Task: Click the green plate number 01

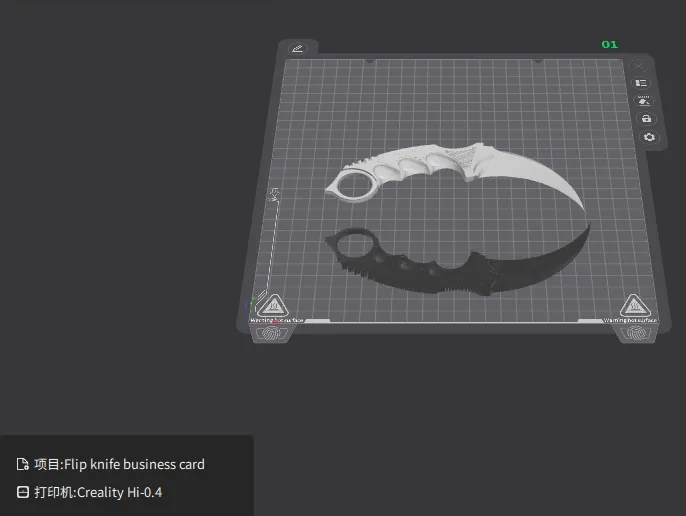Action: [x=609, y=45]
